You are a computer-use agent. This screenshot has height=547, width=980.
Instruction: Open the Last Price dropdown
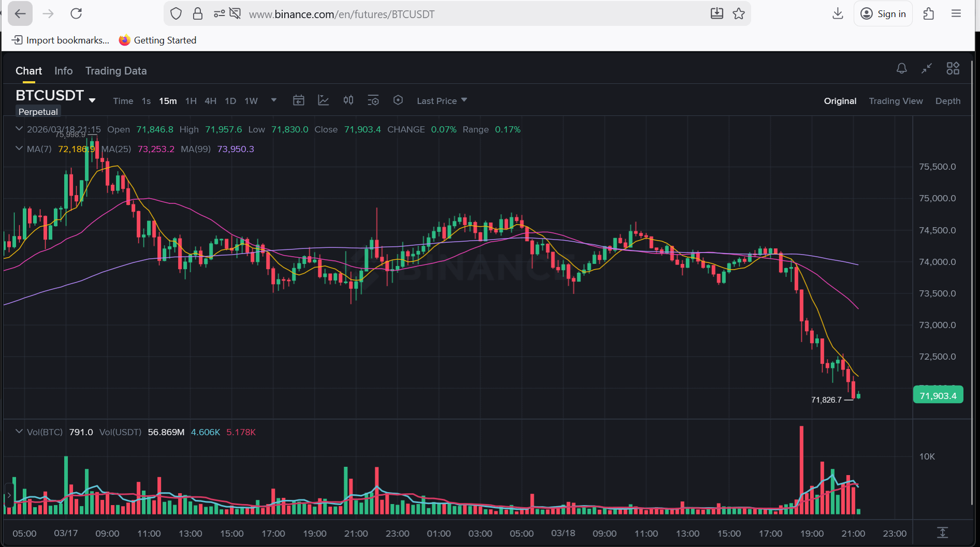442,101
